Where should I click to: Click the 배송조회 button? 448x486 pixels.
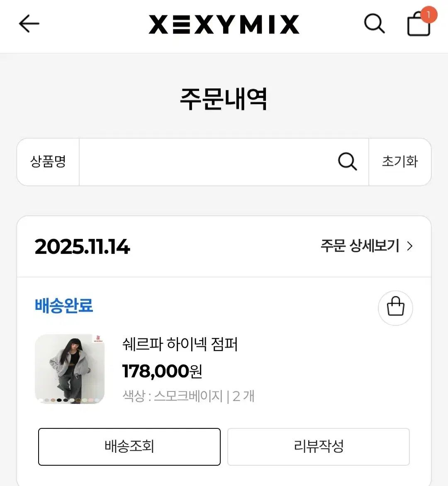[x=129, y=447]
